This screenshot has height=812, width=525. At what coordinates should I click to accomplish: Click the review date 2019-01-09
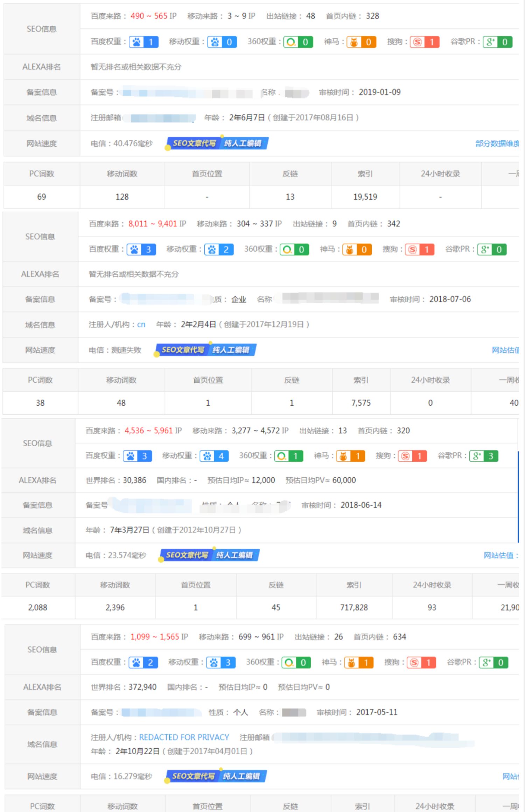coord(380,92)
